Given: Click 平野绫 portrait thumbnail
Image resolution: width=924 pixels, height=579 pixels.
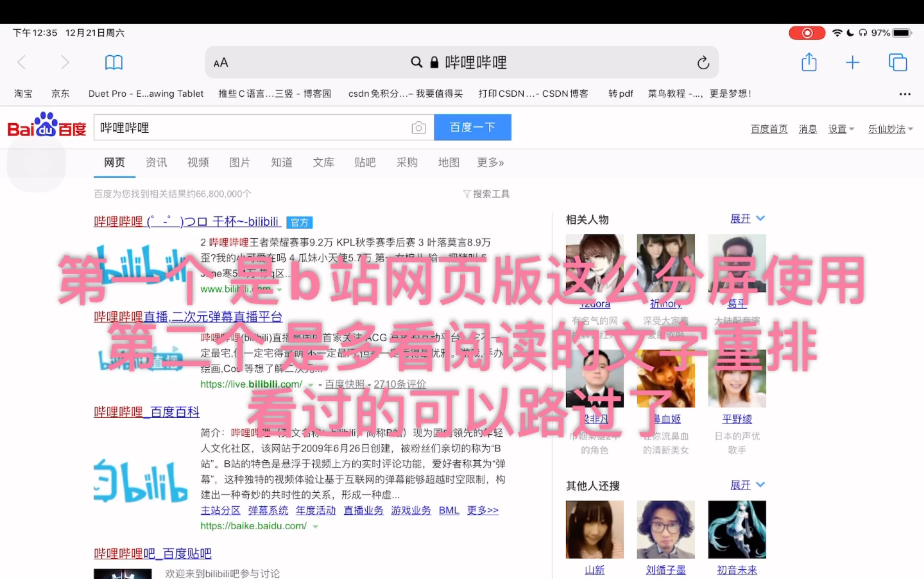Looking at the screenshot, I should pyautogui.click(x=737, y=379).
